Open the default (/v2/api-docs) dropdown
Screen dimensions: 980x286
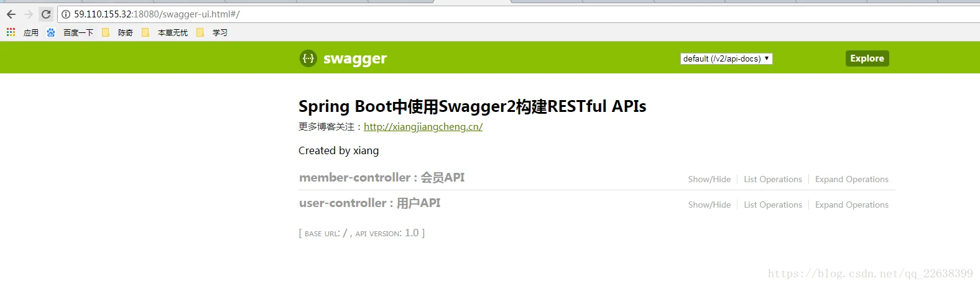tap(726, 58)
